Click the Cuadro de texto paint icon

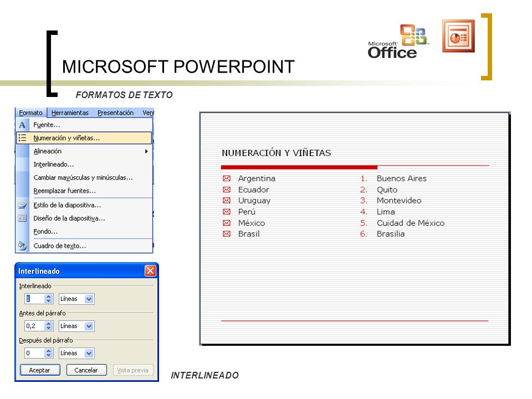click(x=22, y=245)
